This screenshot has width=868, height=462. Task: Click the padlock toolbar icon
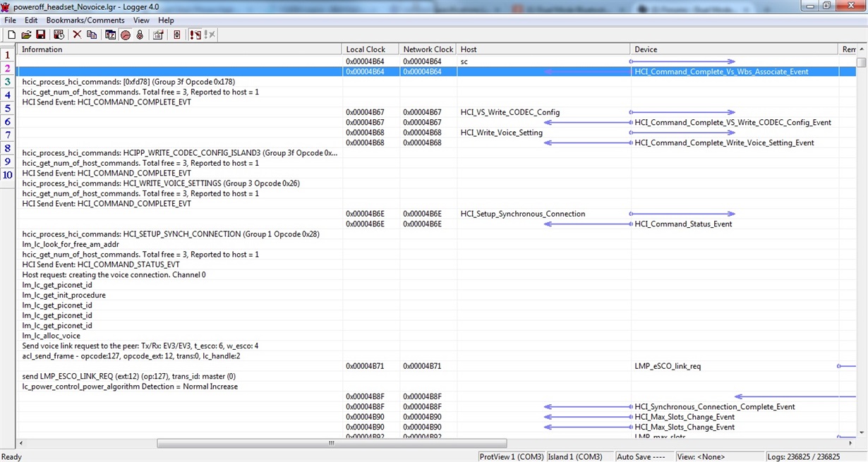coord(140,35)
